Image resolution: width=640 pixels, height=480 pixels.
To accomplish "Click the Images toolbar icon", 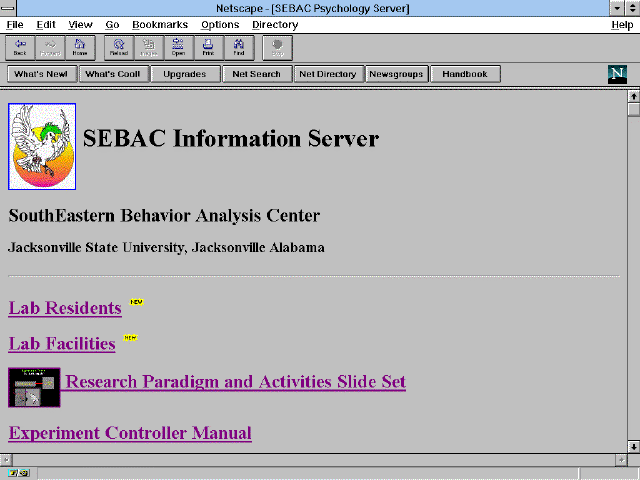I will pos(149,48).
